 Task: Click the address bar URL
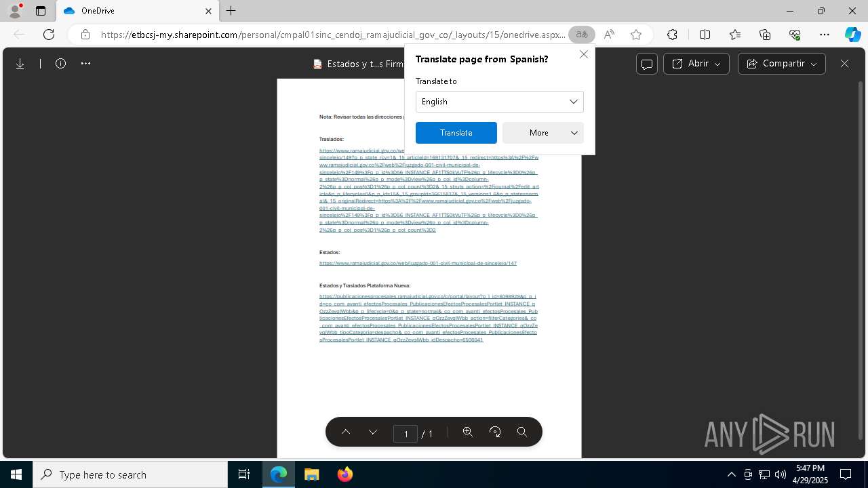tap(333, 35)
